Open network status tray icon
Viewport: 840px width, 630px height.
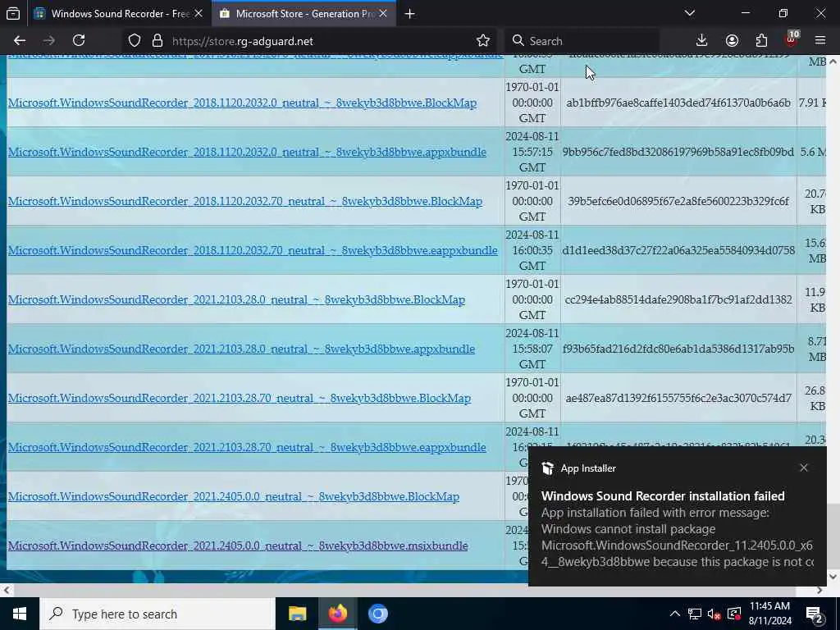click(694, 614)
